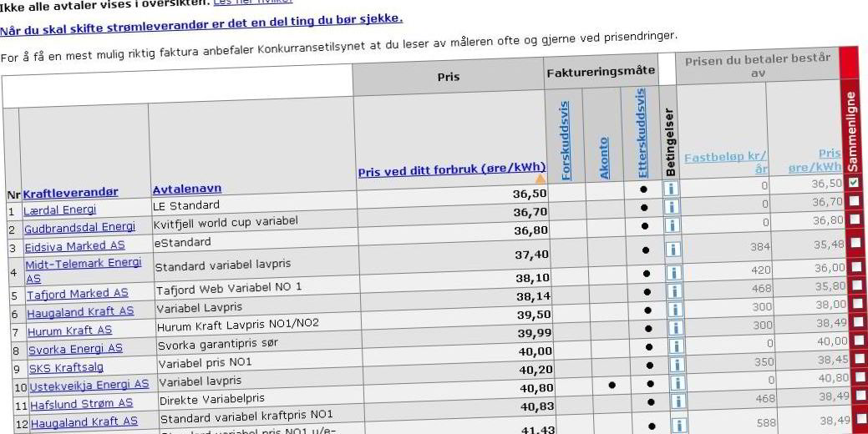Open Hurum Kraft AS supplier link

pos(69,331)
